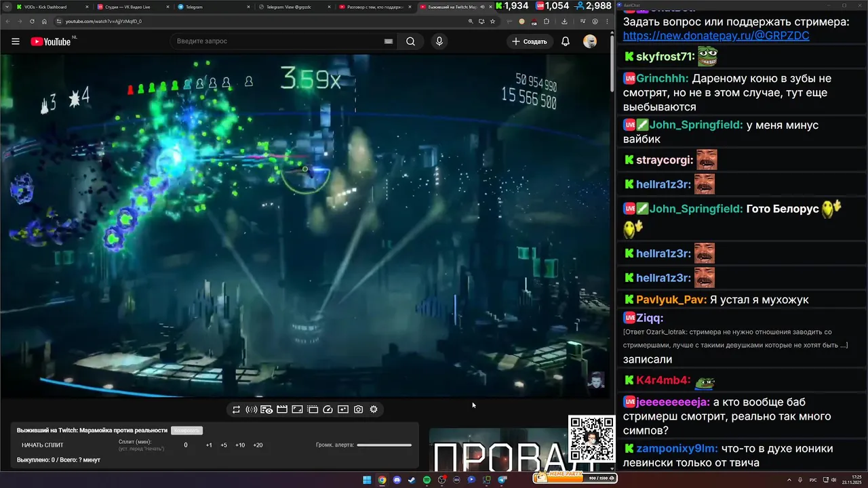Viewport: 868px width, 488px height.
Task: Start voice search with the microphone
Action: pos(439,41)
